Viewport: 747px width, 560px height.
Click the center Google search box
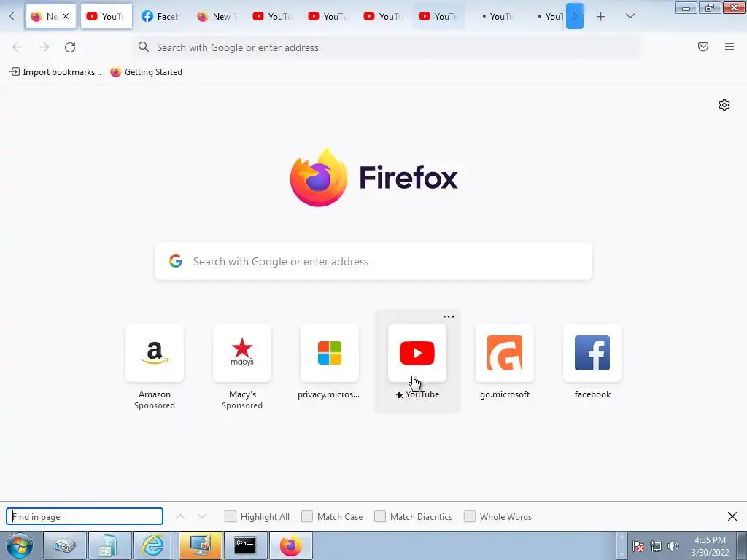tap(373, 262)
